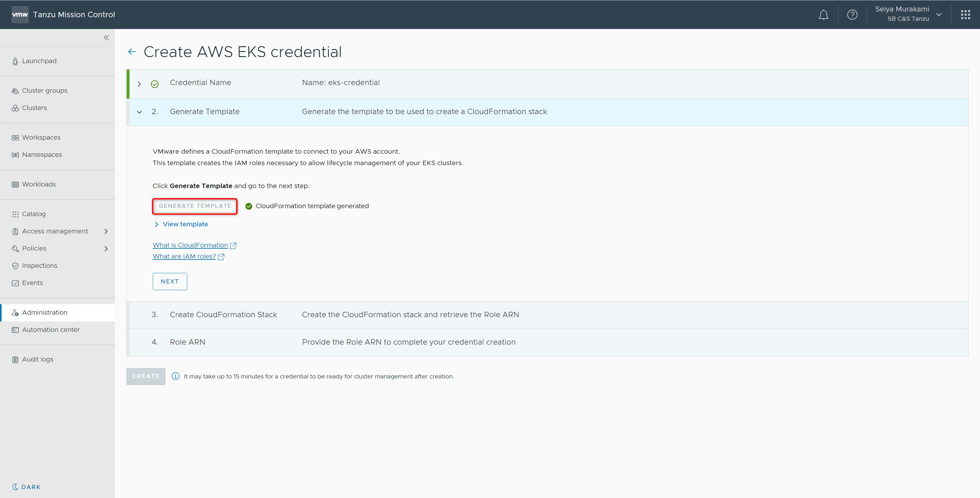Open the help question mark icon

[x=852, y=15]
